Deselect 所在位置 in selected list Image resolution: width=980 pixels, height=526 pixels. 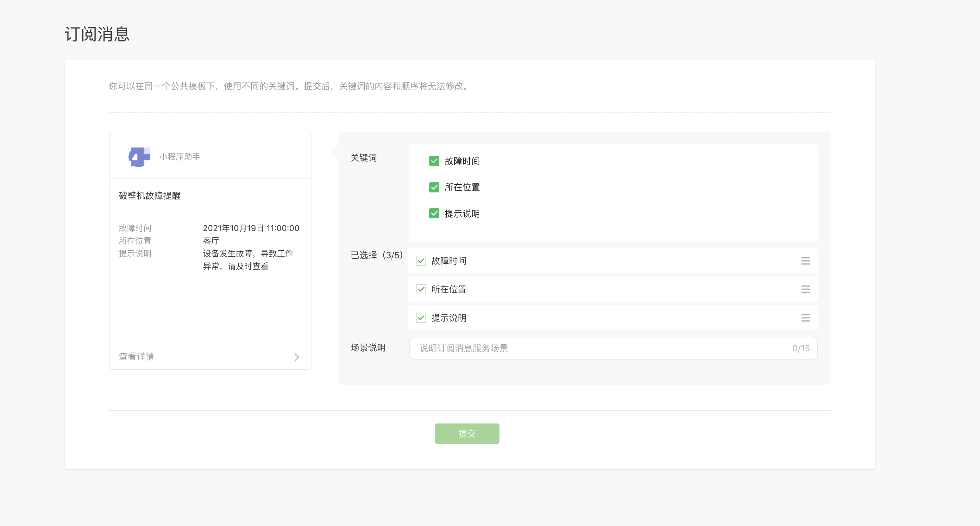pos(421,290)
